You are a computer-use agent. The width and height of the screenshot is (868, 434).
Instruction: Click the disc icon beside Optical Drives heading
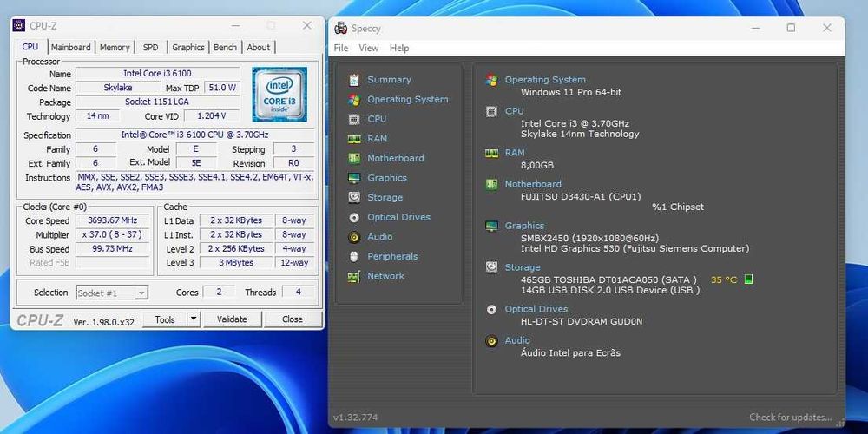[x=491, y=310]
